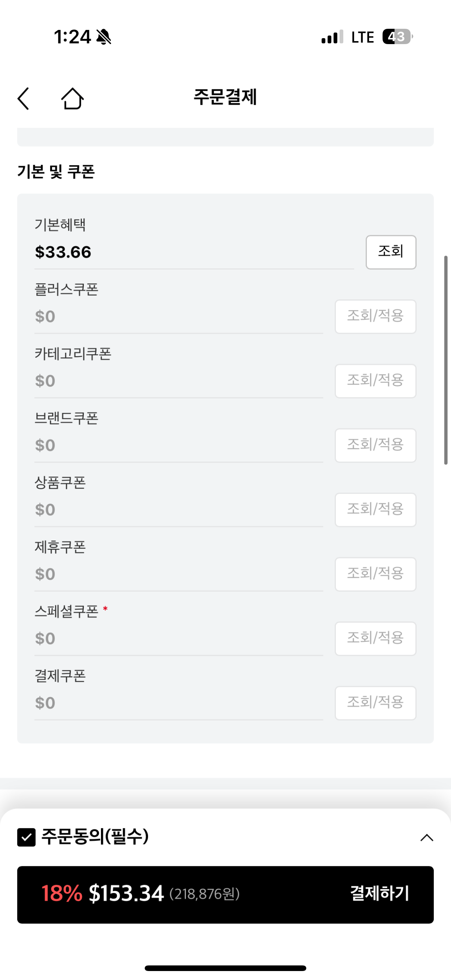Tap 조회/적용 for 스페셜쿠폰
The image size is (451, 980).
[375, 638]
